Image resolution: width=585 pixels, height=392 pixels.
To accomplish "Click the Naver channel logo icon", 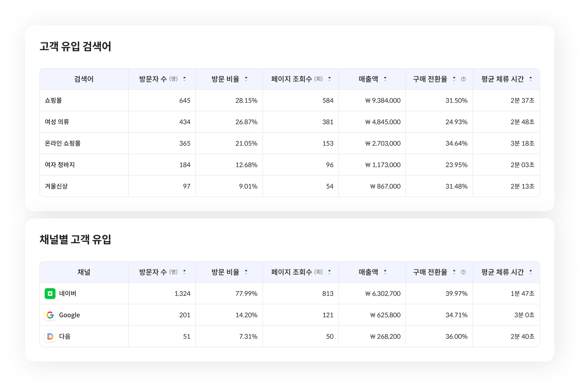I will [x=50, y=293].
